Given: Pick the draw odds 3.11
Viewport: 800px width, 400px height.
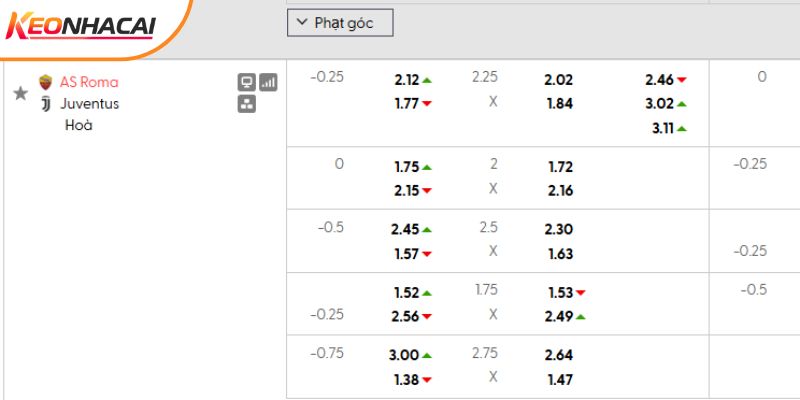Looking at the screenshot, I should click(660, 128).
